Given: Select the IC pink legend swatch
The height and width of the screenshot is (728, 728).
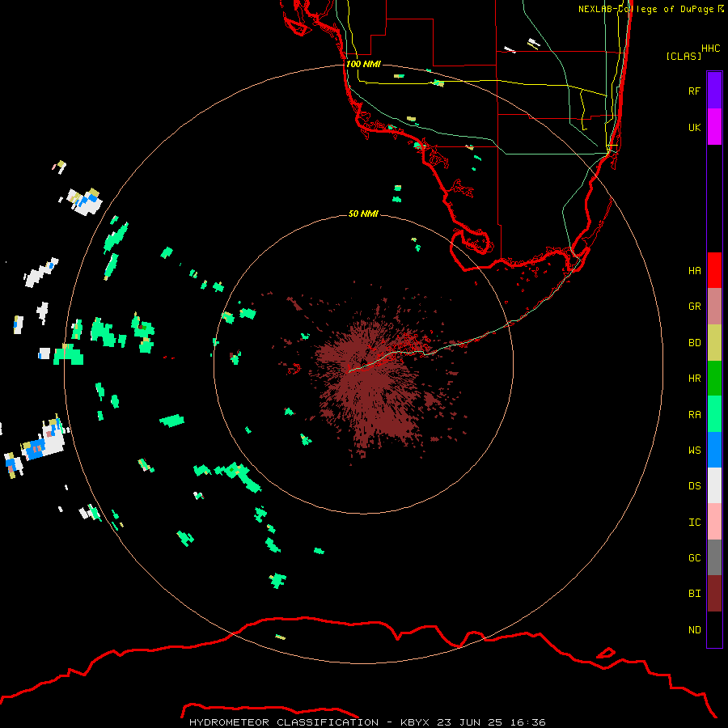Looking at the screenshot, I should pyautogui.click(x=714, y=522).
